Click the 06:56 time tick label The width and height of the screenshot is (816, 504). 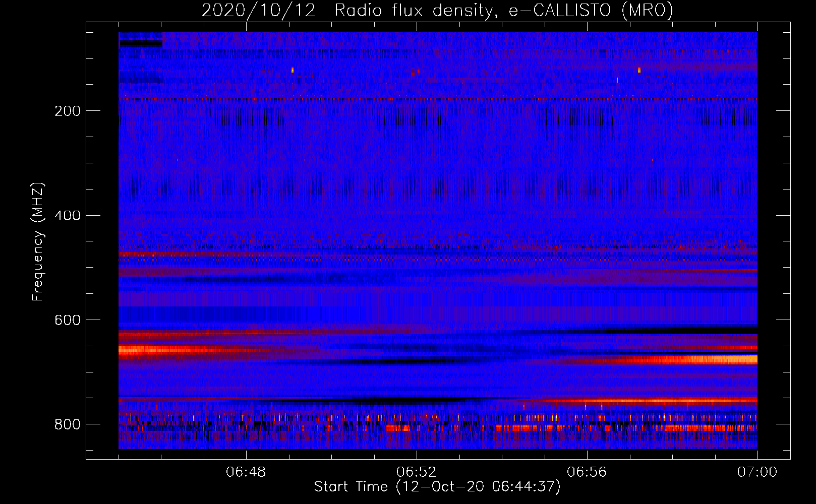pyautogui.click(x=587, y=472)
